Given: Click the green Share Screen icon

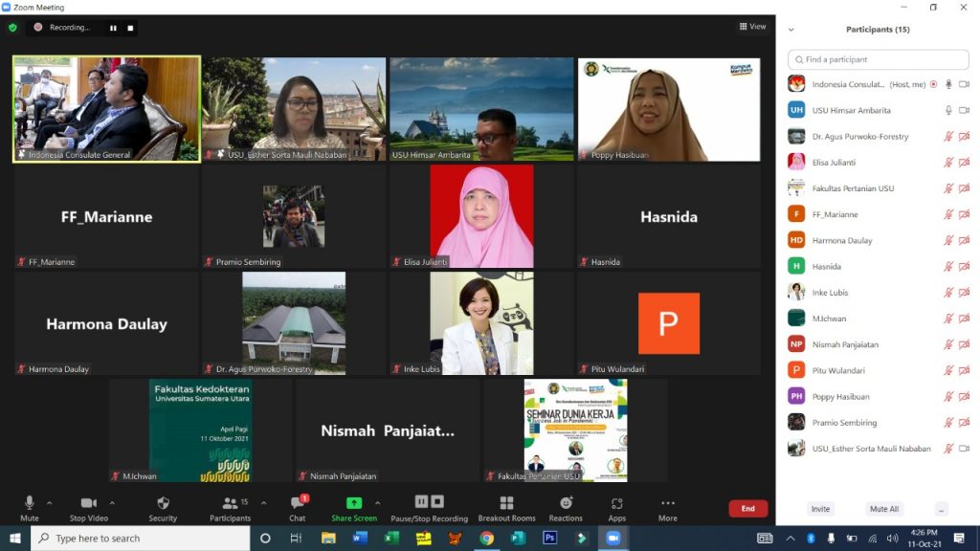Looking at the screenshot, I should pyautogui.click(x=354, y=503).
